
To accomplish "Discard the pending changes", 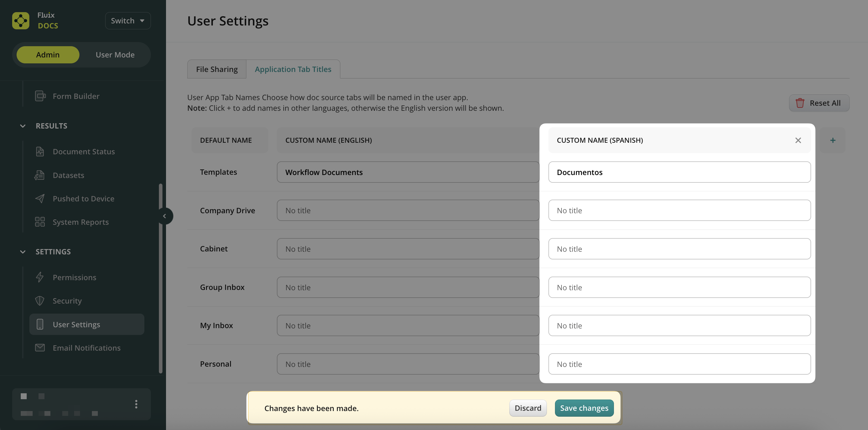I will click(x=528, y=408).
